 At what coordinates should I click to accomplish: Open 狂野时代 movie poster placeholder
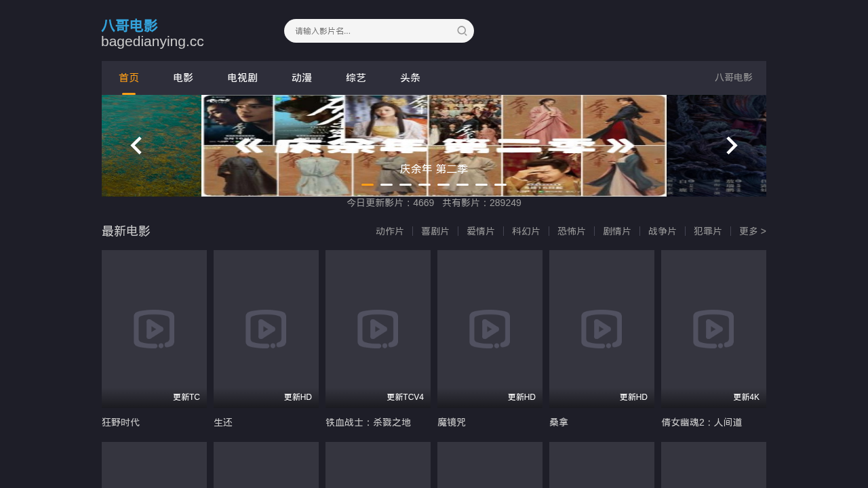point(154,328)
